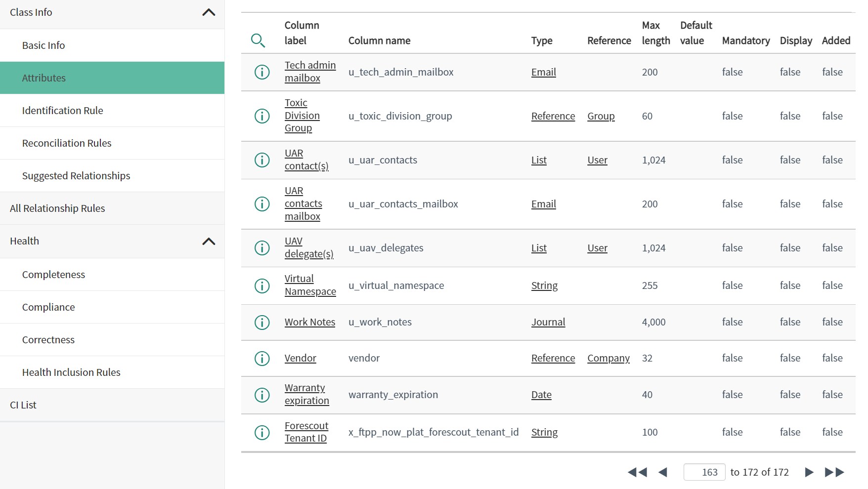Open Completeness under Health

pos(112,275)
